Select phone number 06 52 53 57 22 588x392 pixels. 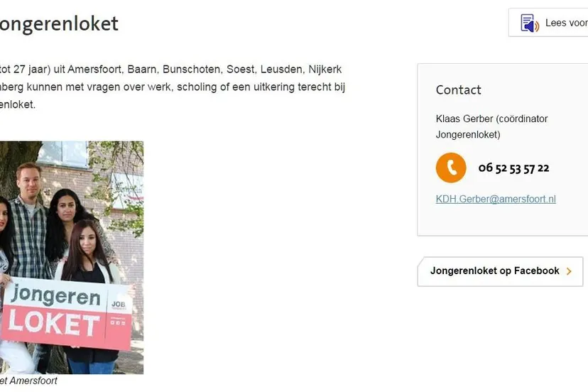pos(513,168)
